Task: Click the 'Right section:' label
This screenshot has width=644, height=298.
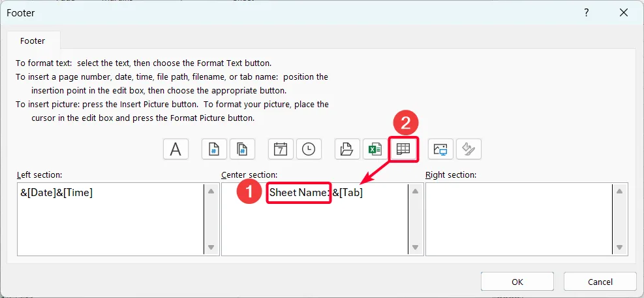Action: tap(451, 175)
